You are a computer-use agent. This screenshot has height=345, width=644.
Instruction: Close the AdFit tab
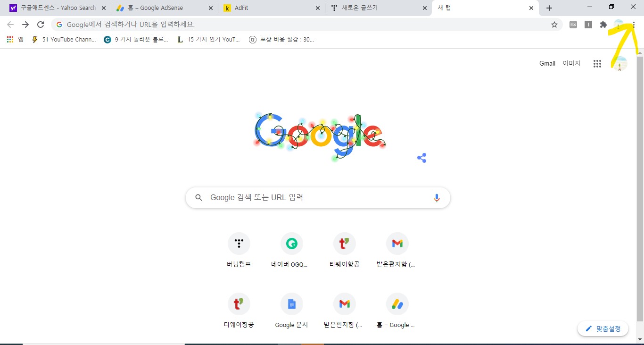pos(317,8)
